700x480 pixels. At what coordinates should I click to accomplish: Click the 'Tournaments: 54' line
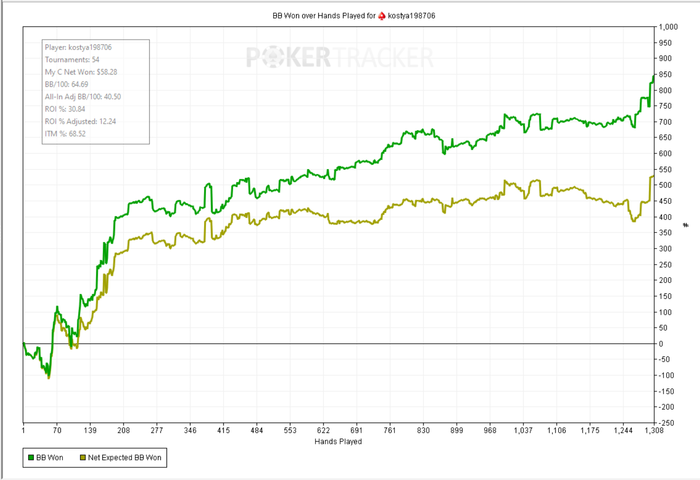click(x=72, y=59)
